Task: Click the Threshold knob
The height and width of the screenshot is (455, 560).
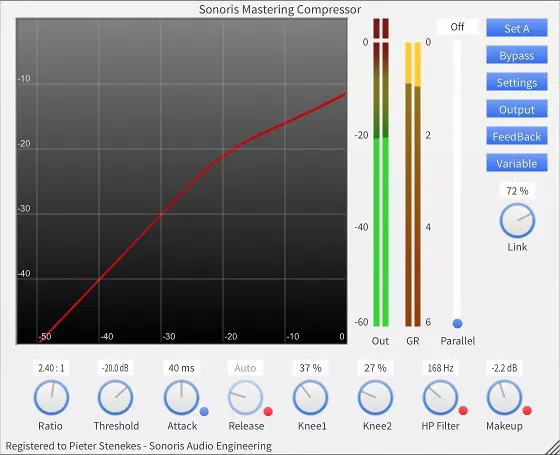Action: pyautogui.click(x=116, y=397)
